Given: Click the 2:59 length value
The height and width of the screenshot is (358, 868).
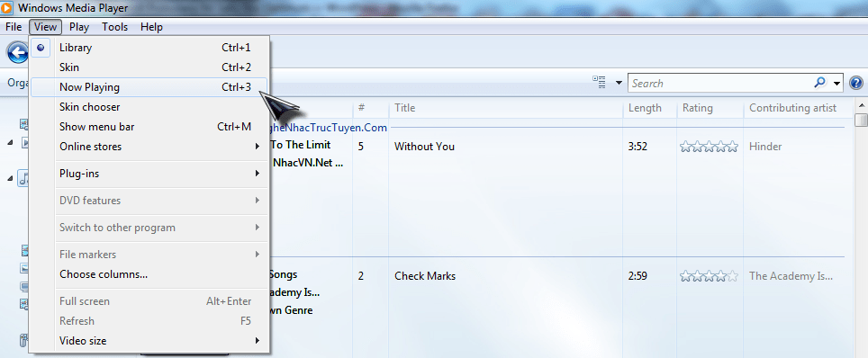Looking at the screenshot, I should [x=637, y=276].
